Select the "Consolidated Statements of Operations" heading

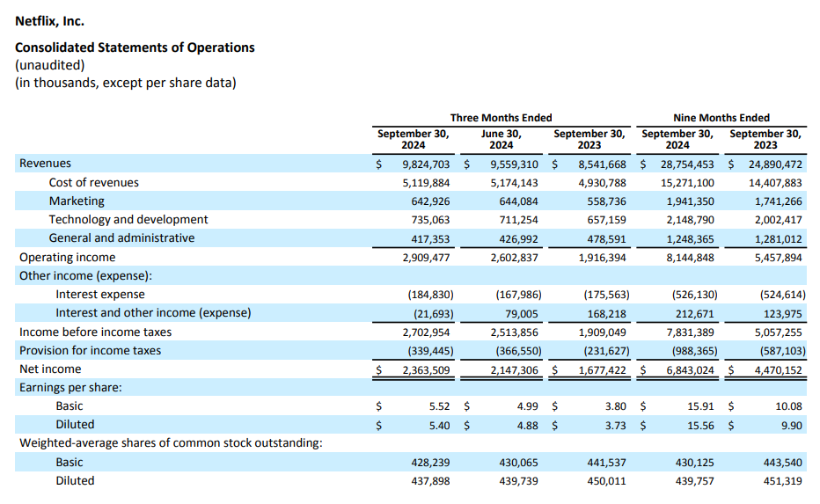click(135, 47)
